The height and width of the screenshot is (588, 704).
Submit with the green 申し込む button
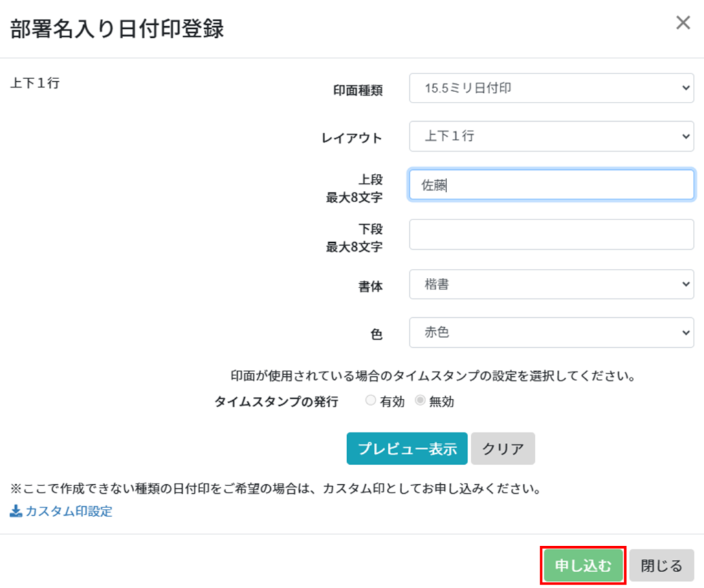pos(583,566)
